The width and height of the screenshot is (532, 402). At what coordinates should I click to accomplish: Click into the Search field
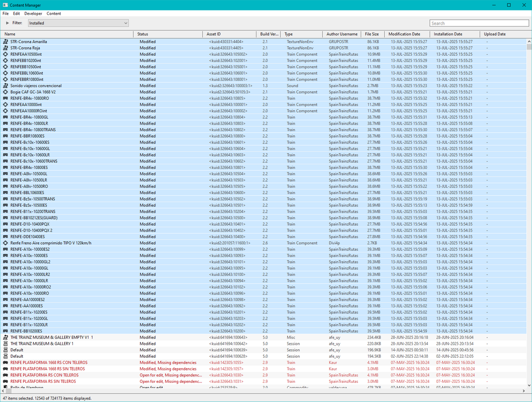tap(479, 23)
